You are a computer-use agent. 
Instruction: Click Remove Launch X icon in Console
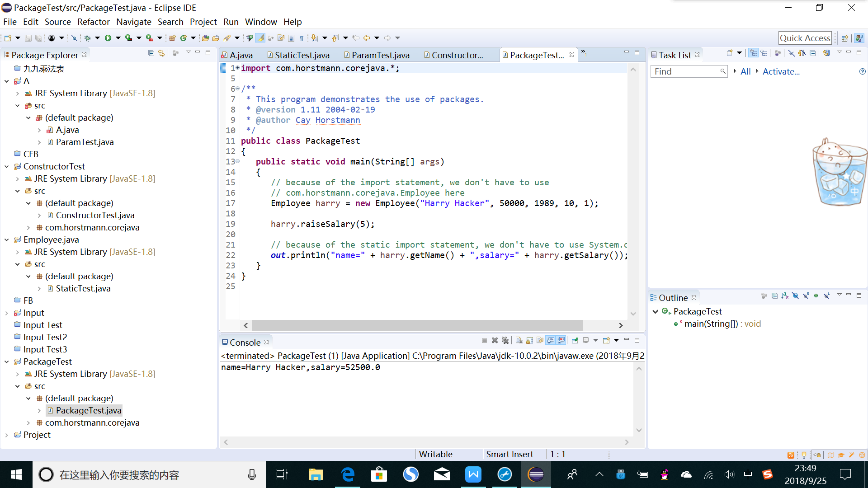point(495,340)
